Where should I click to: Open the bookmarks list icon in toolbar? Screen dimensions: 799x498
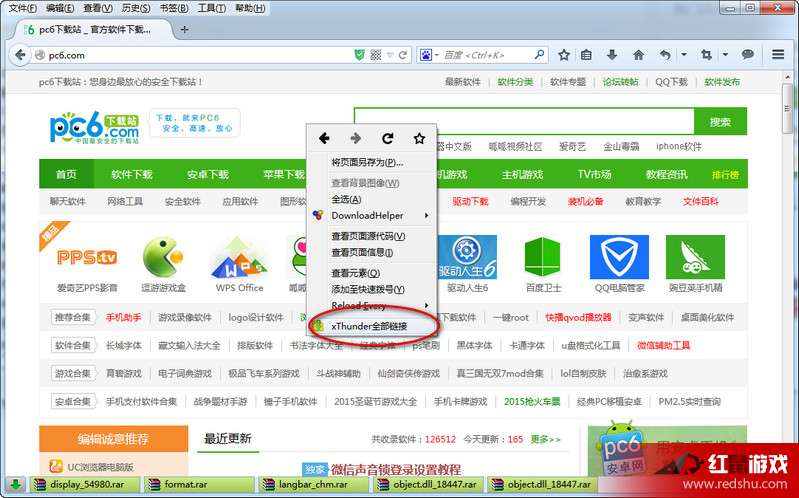[x=587, y=55]
